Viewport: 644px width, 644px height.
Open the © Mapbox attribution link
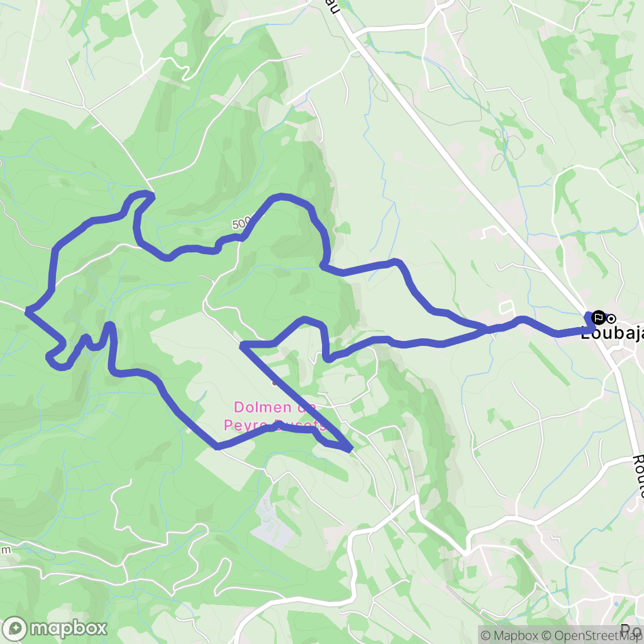coord(509,636)
